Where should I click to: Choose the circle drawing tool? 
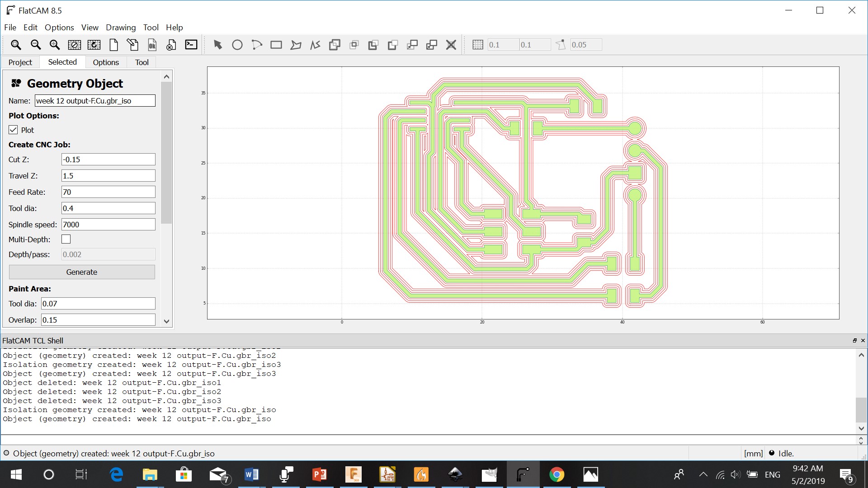point(237,45)
